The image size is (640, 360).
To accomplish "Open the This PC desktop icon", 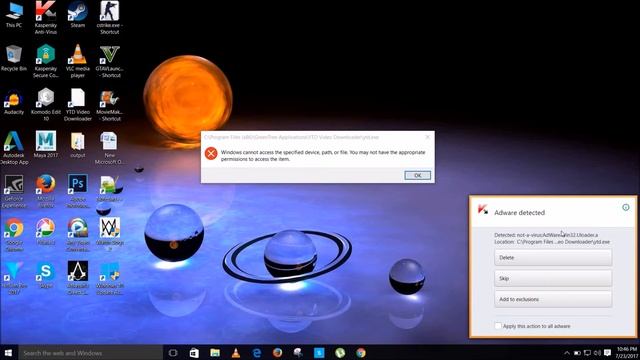I will point(14,15).
